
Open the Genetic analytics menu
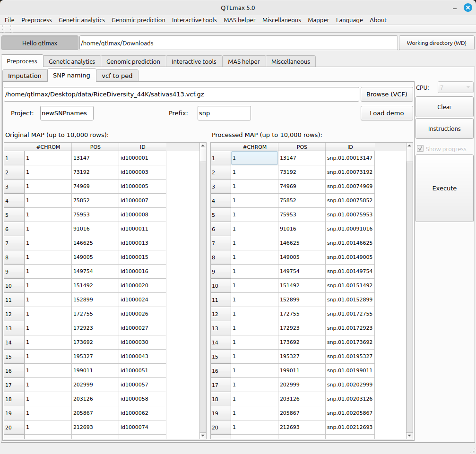(x=82, y=20)
